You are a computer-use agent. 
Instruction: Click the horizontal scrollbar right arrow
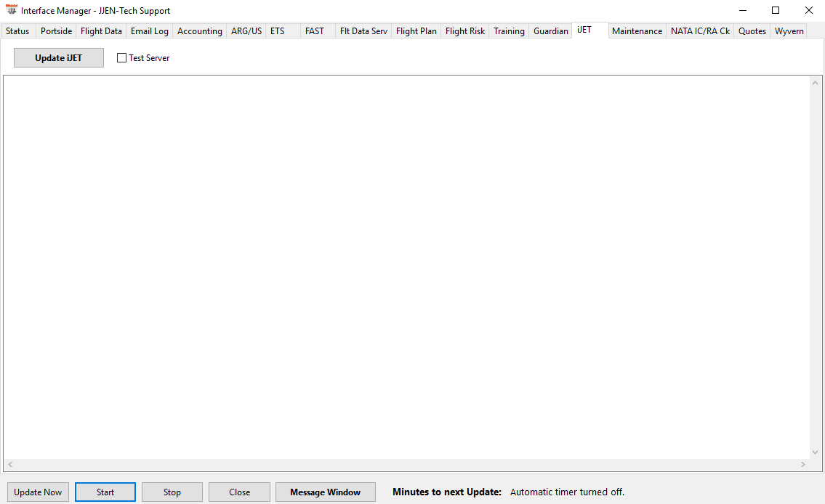pos(803,464)
